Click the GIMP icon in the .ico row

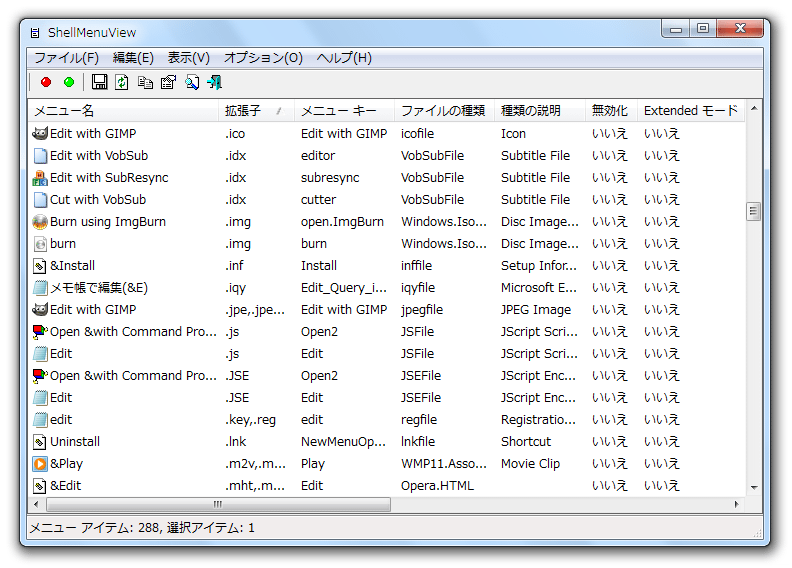tap(40, 133)
